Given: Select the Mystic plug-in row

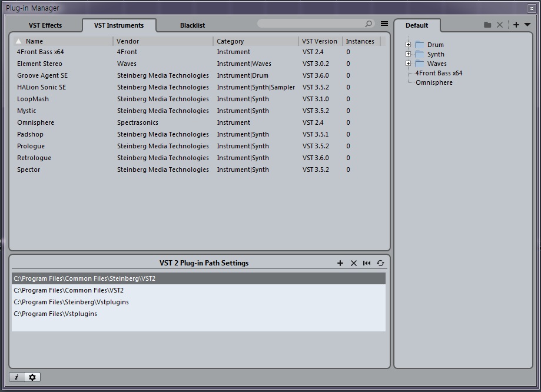Looking at the screenshot, I should tap(200, 111).
